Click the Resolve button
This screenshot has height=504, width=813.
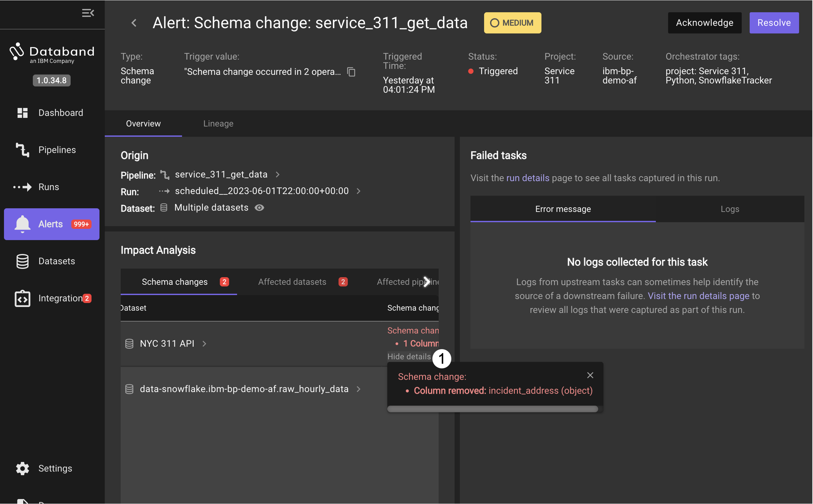click(x=774, y=23)
